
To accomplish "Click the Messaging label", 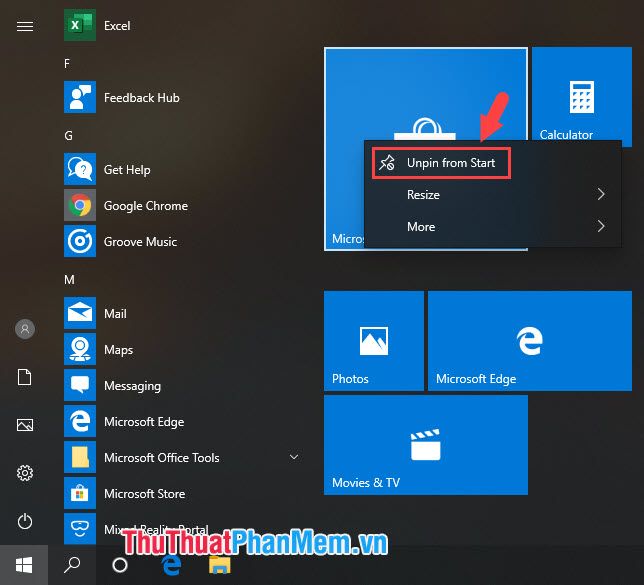I will 132,386.
